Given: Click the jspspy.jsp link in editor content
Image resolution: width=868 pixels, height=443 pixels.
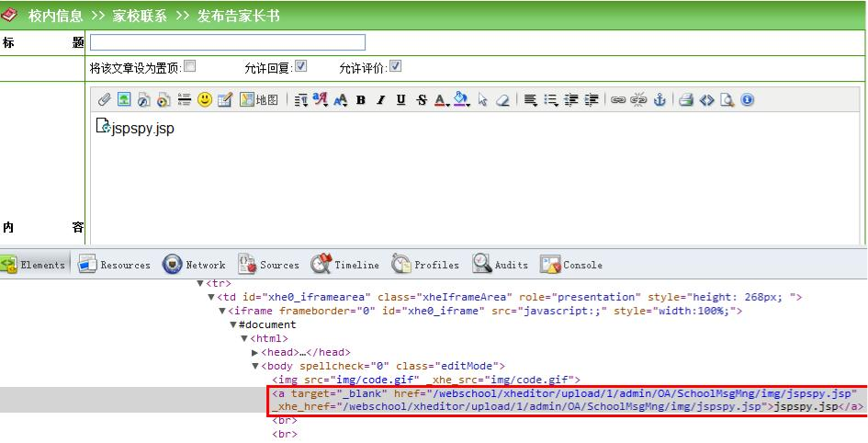Looking at the screenshot, I should tap(142, 129).
